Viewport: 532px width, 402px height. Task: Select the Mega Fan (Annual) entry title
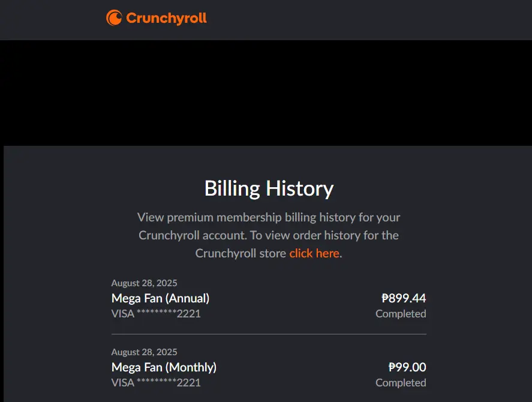click(x=161, y=298)
